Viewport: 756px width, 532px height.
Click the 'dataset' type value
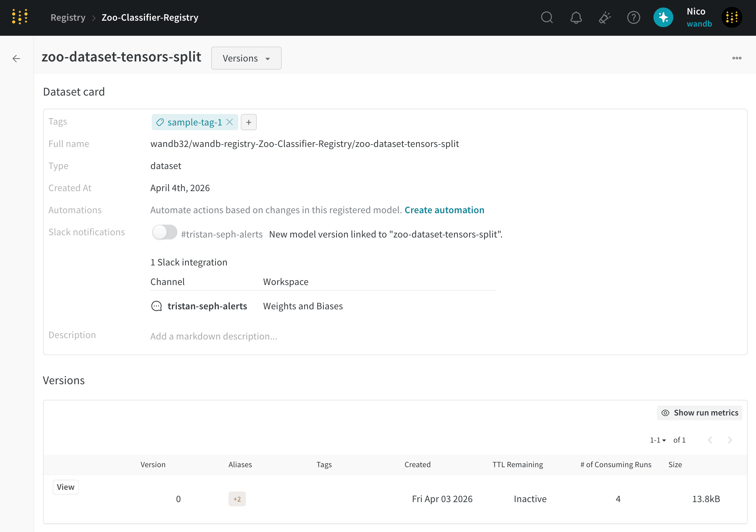[x=166, y=166]
